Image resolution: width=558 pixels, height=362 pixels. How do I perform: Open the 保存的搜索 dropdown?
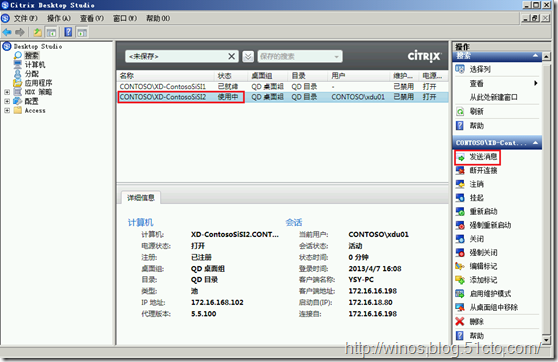(x=300, y=56)
